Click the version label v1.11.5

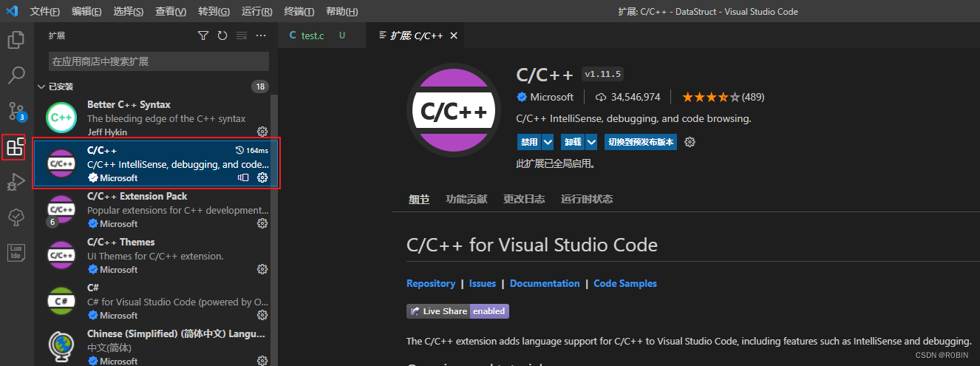point(603,74)
